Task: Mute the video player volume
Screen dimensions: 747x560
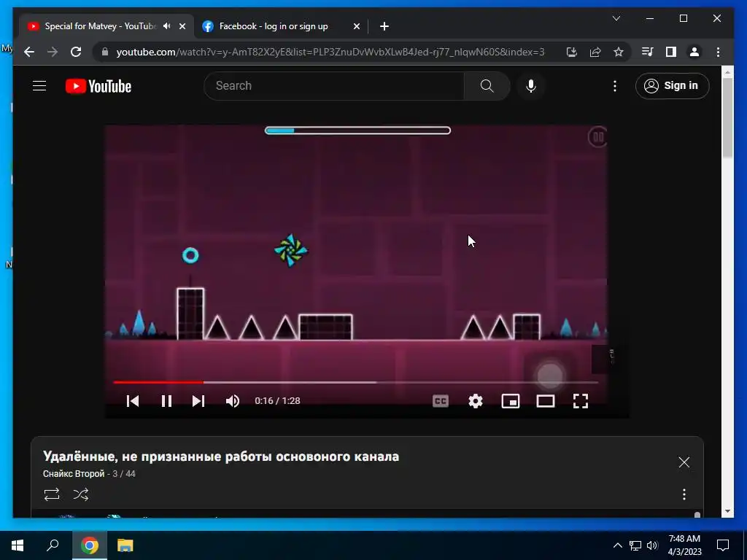Action: click(x=233, y=401)
